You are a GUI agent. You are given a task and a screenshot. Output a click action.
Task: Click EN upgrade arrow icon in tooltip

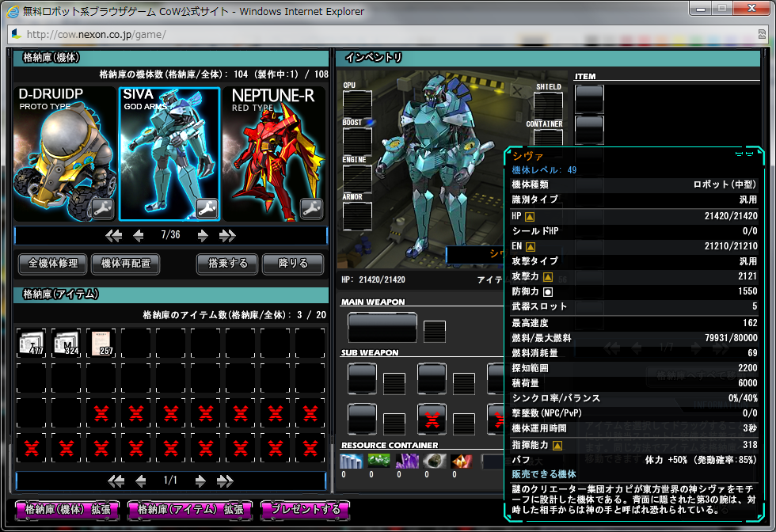pyautogui.click(x=531, y=246)
